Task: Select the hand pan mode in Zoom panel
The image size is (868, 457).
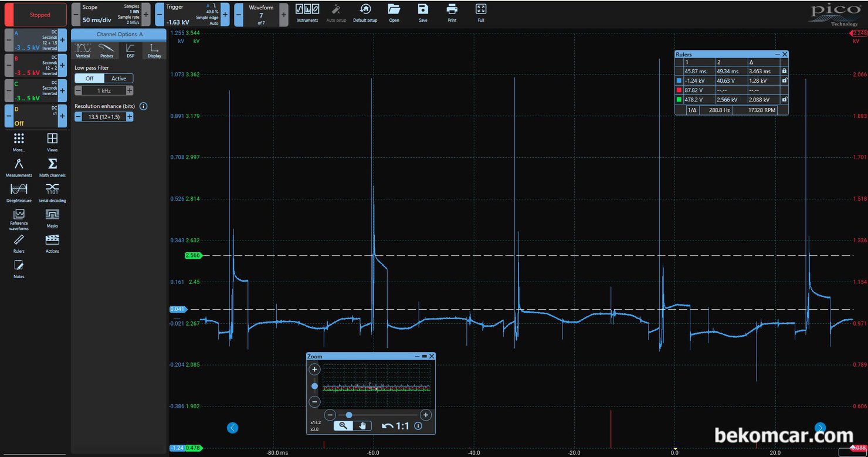Action: coord(362,426)
